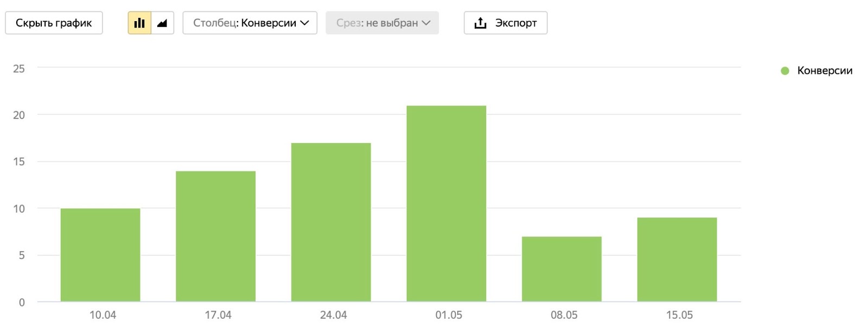Click the «Конверсии» legend label
Viewport: 868px width, 334px height.
pyautogui.click(x=825, y=70)
